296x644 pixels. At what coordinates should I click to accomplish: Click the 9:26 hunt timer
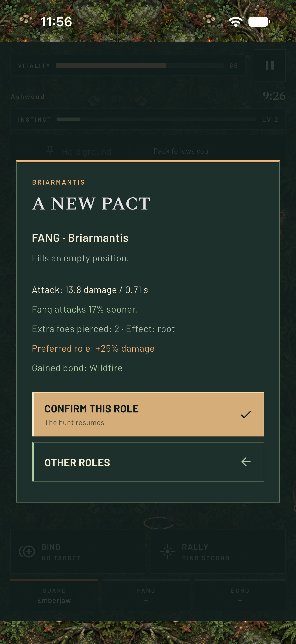click(x=274, y=96)
